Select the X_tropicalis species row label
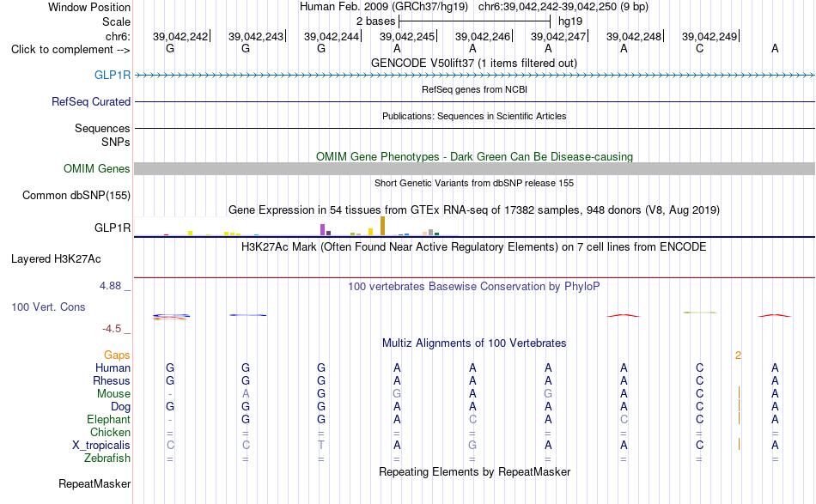The height and width of the screenshot is (504, 816). click(x=101, y=446)
